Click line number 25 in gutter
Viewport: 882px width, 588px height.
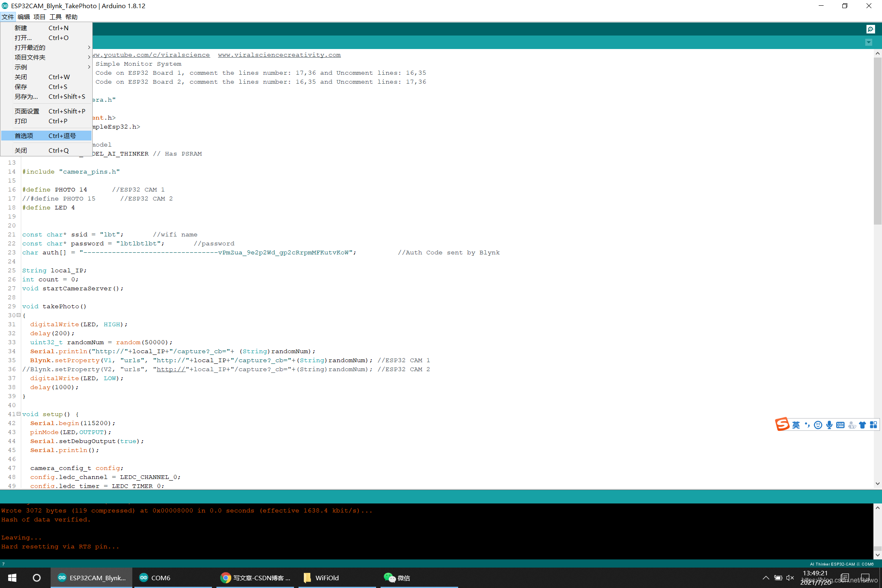pos(12,270)
